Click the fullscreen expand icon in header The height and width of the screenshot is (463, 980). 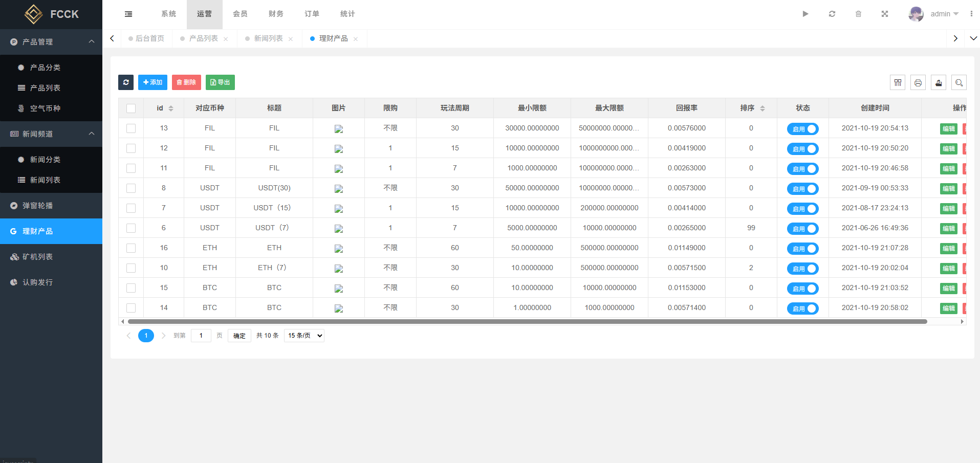pos(885,14)
